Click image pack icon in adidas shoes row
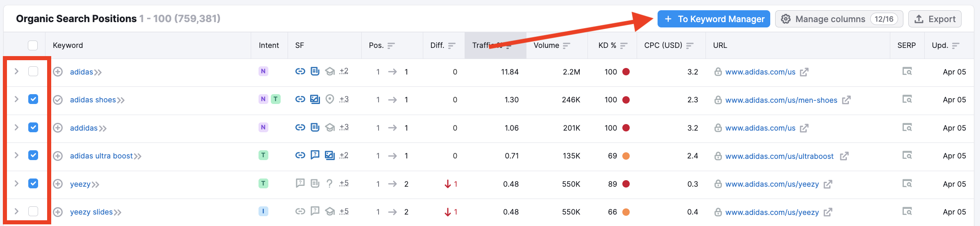 (315, 99)
